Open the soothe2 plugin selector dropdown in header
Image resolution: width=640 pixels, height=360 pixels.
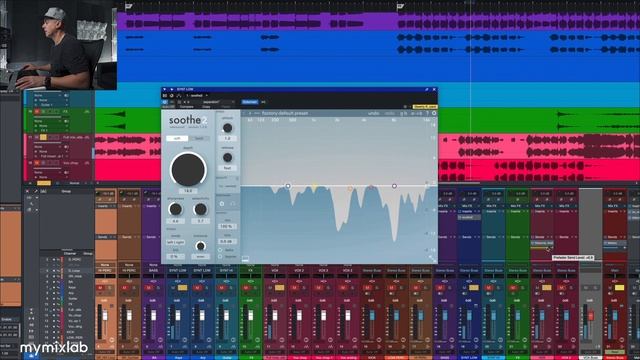pyautogui.click(x=197, y=96)
